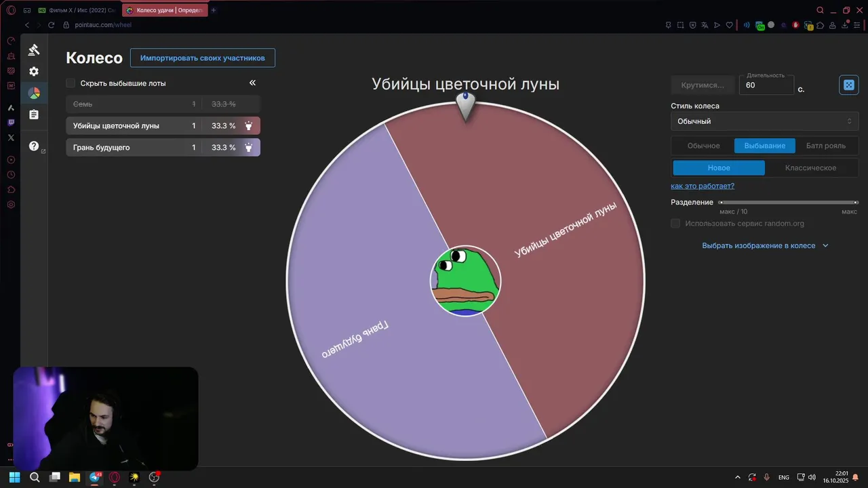Click translate page icon in address bar

click(x=705, y=25)
